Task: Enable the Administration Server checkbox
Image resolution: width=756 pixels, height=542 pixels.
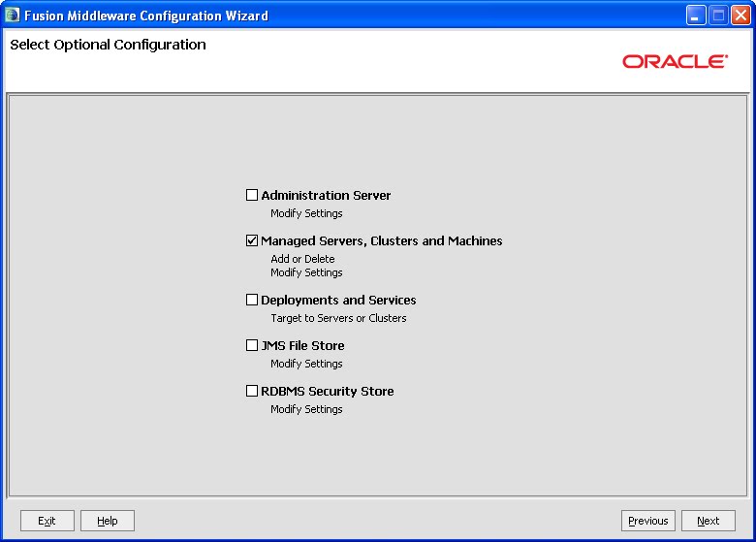Action: coord(252,195)
